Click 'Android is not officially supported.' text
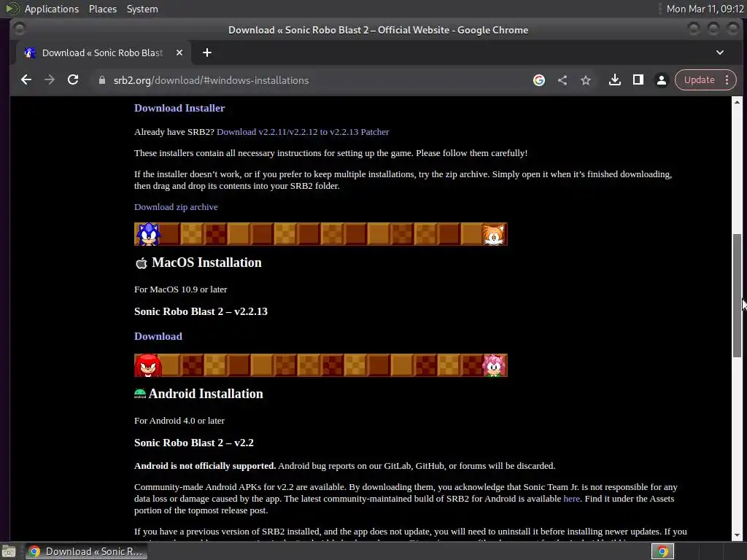This screenshot has height=560, width=747. [x=205, y=466]
